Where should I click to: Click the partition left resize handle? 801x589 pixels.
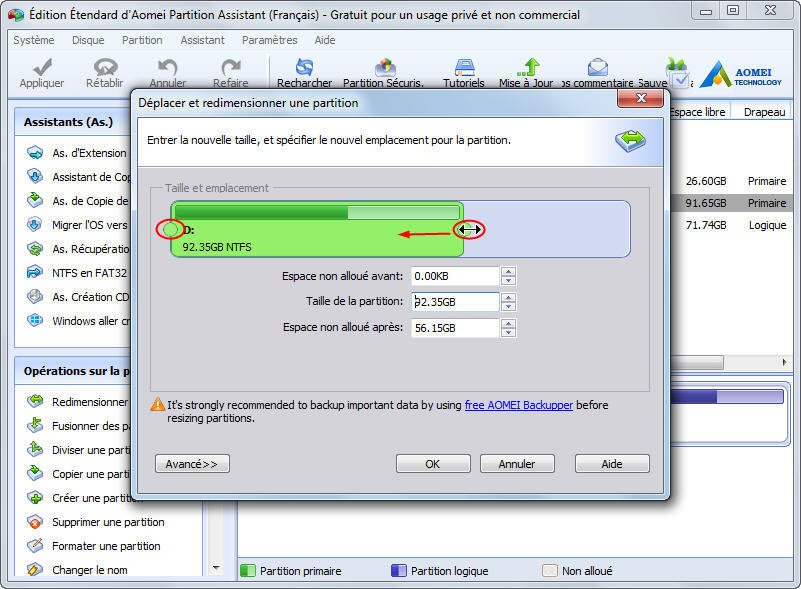[x=170, y=229]
